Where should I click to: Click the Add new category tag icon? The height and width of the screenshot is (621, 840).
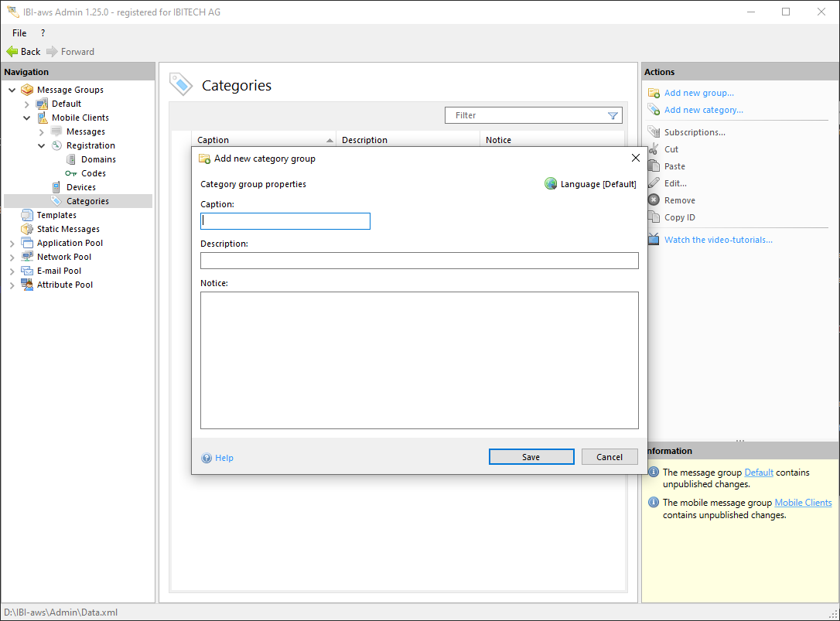(654, 110)
